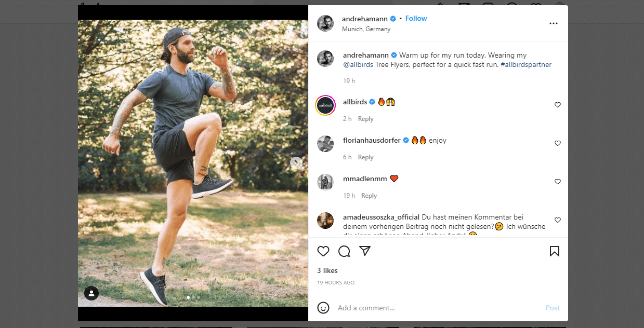644x328 pixels.
Task: Show tagged people on the photo
Action: point(91,293)
